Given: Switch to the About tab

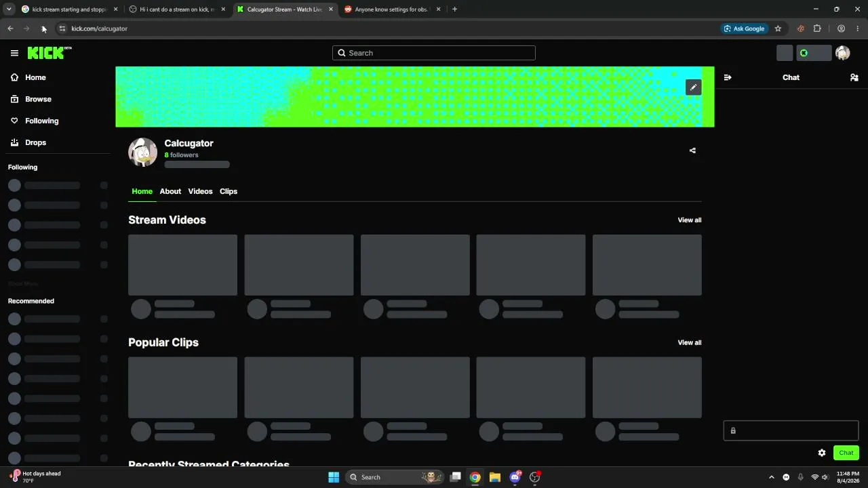Looking at the screenshot, I should tap(170, 191).
